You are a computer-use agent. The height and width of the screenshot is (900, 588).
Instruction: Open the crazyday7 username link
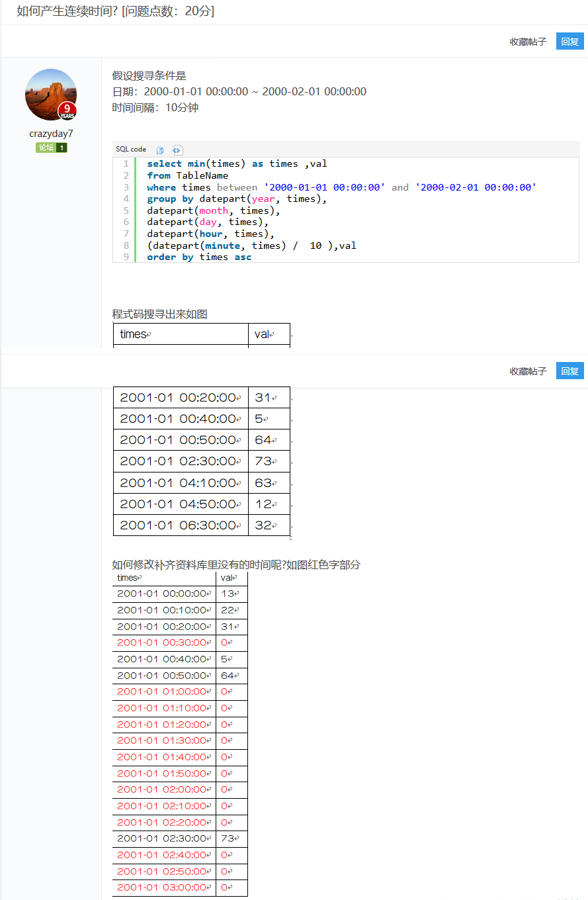(51, 134)
